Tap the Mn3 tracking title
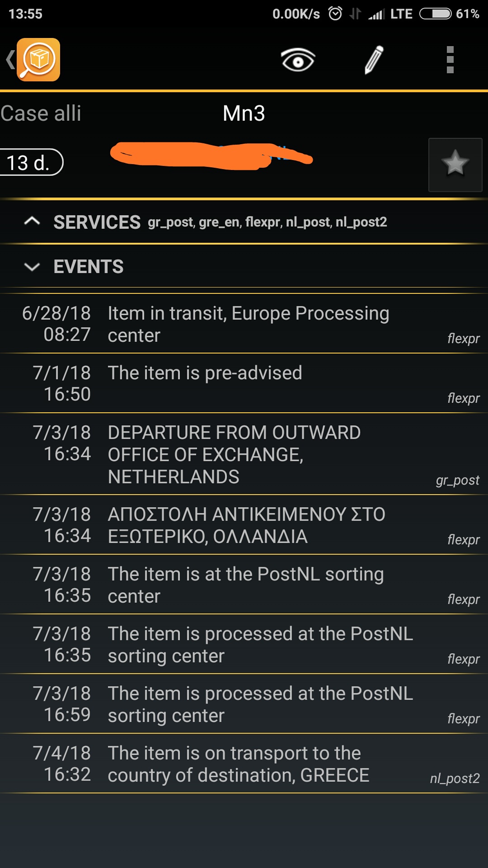This screenshot has width=488, height=868. (244, 113)
